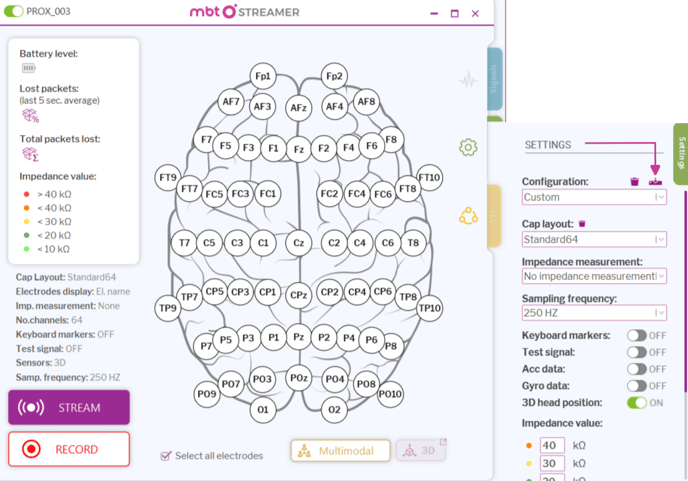The width and height of the screenshot is (688, 481).
Task: Enable Keyboard markers toggle
Action: (x=637, y=335)
